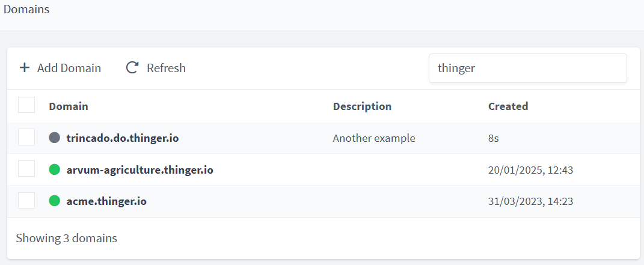Tick the checkbox beside acme.thinger.io
Viewport: 644px width, 265px height.
point(26,201)
